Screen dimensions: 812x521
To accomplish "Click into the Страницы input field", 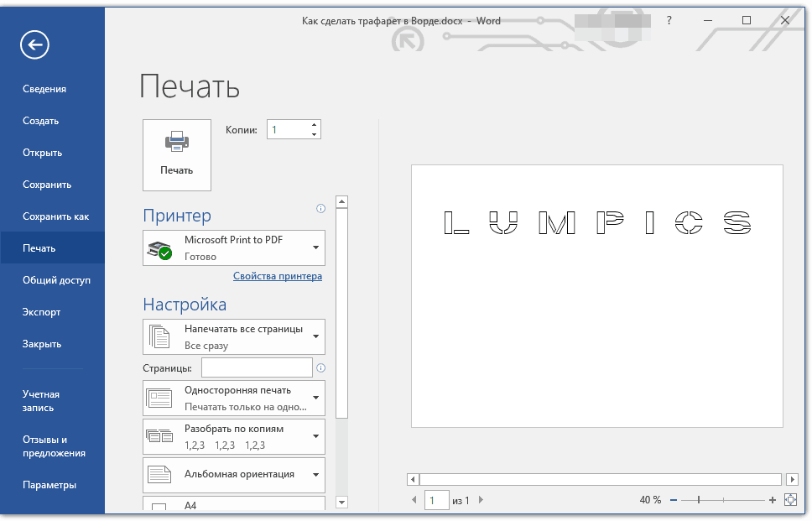I will click(257, 367).
